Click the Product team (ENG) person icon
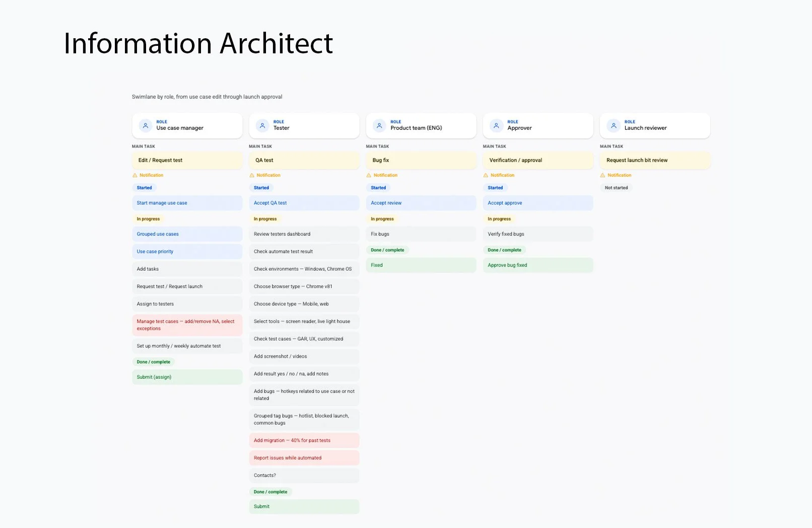This screenshot has height=528, width=812. (x=379, y=126)
